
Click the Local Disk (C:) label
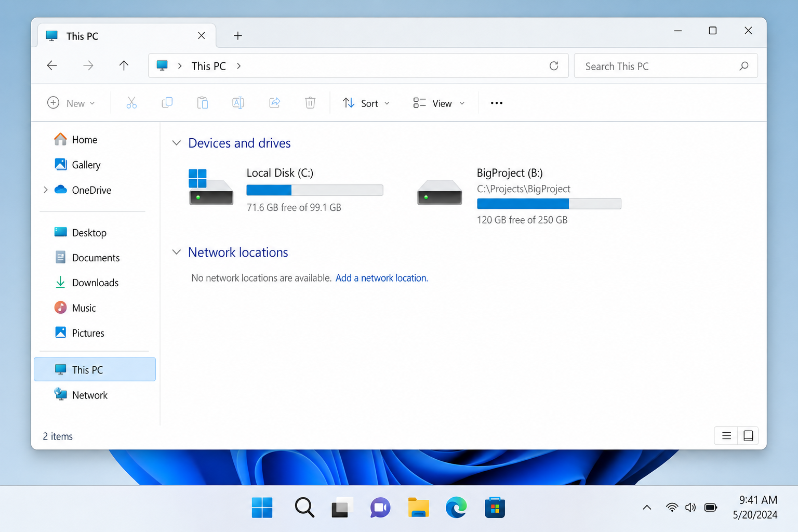(280, 173)
